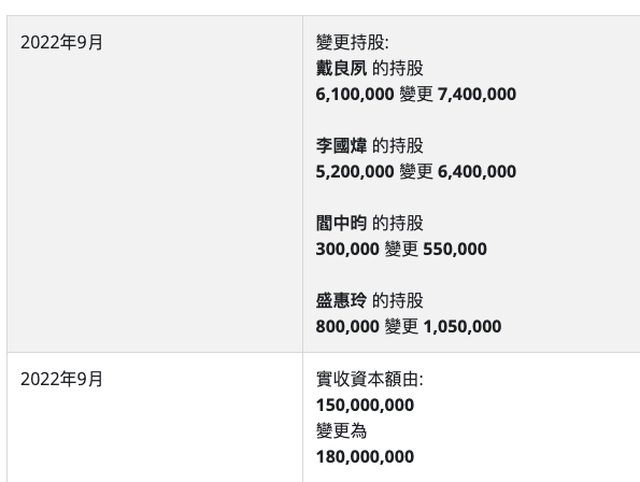This screenshot has width=640, height=482.
Task: Select the name 盛惠玲
Action: tap(341, 301)
